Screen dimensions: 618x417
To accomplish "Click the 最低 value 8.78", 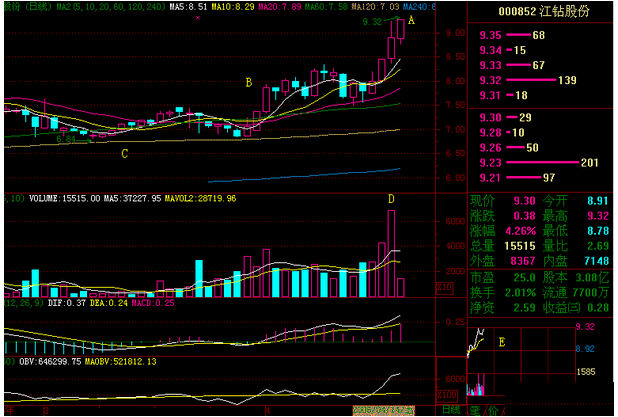I will (598, 231).
